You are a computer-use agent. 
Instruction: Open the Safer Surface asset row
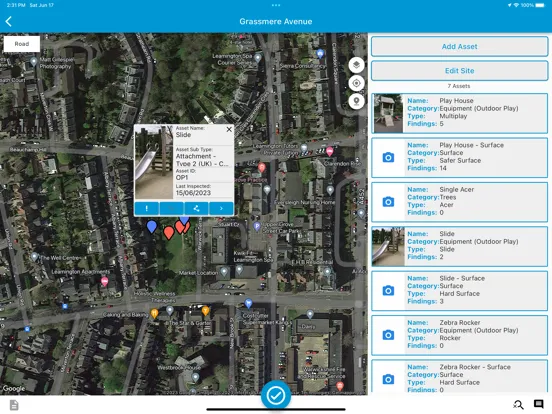click(x=459, y=157)
